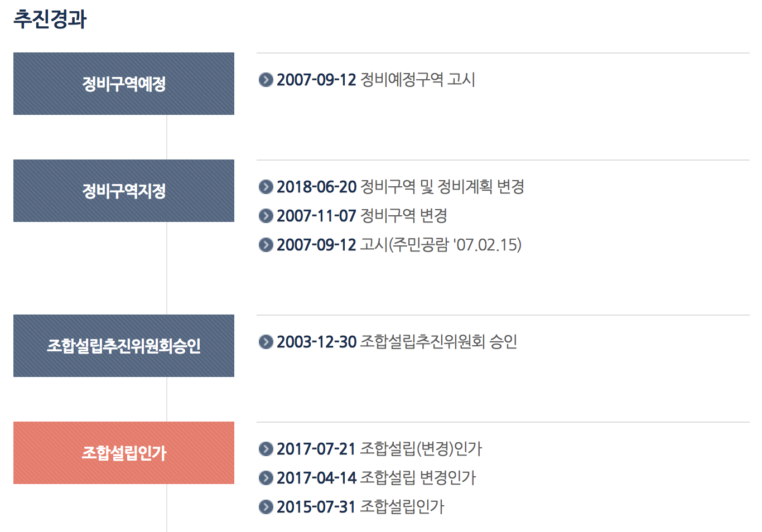This screenshot has width=762, height=532.
Task: Select the highlighted 조합설립인가 stage box
Action: click(124, 453)
